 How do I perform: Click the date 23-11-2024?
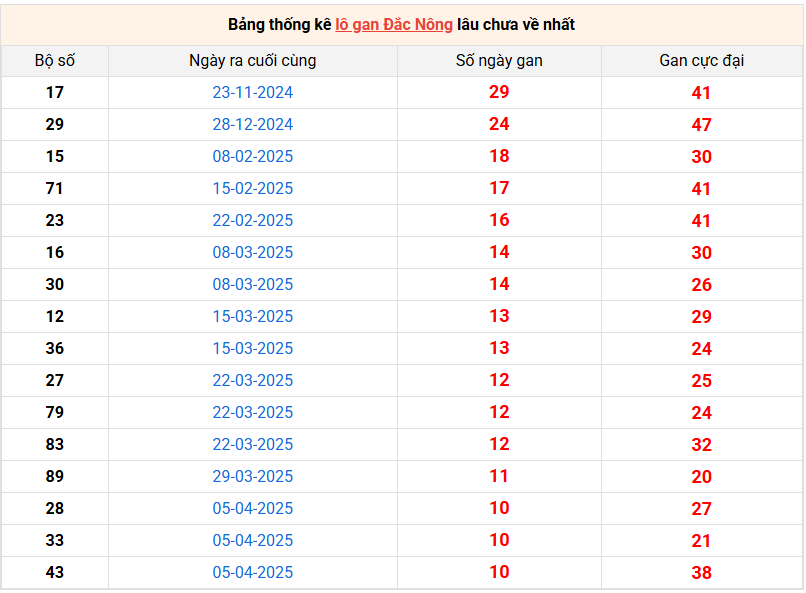click(x=252, y=93)
